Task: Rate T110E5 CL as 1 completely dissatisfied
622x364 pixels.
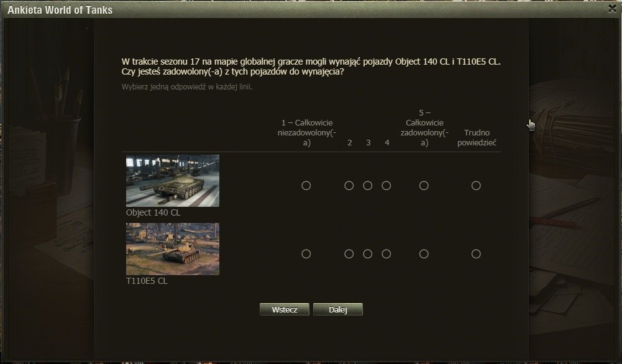Action: (x=306, y=254)
